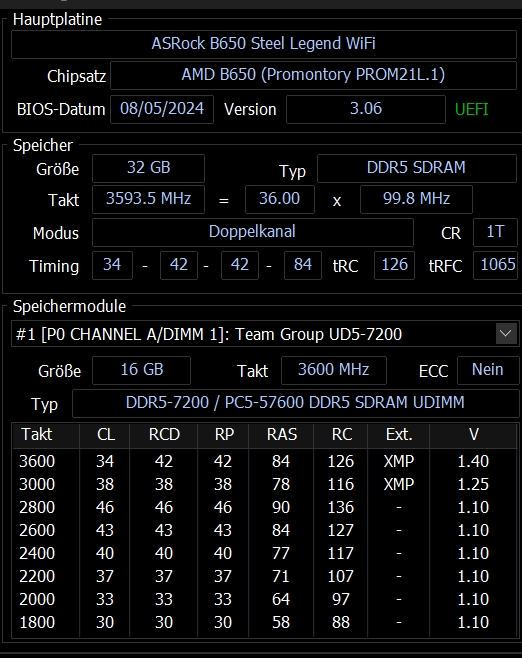Select the 2200 row in the timing table

coord(265,577)
